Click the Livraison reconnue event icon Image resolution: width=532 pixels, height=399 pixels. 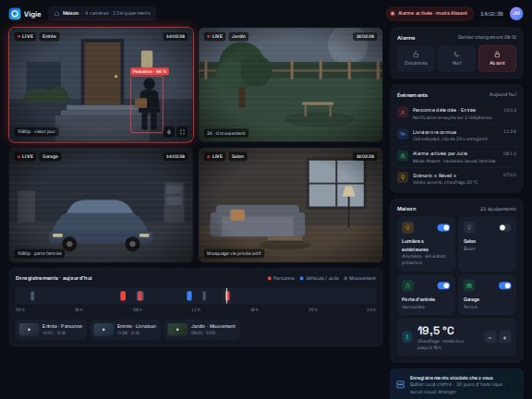pos(403,134)
